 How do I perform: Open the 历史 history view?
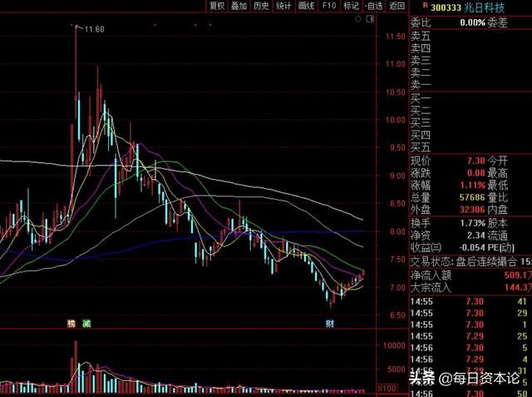261,6
